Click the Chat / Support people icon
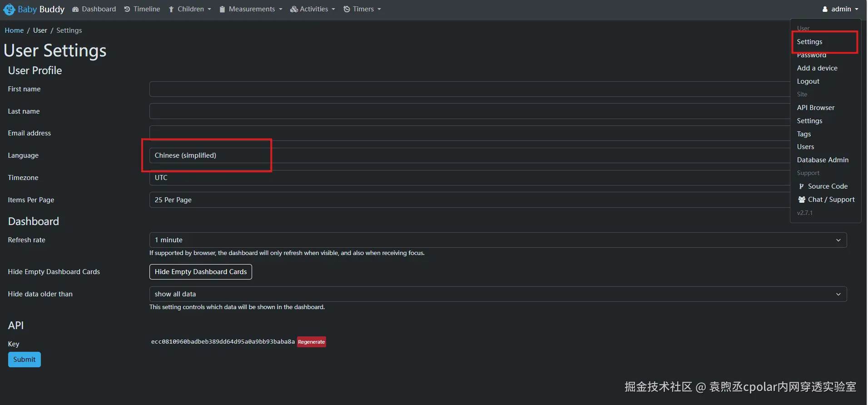This screenshot has height=405, width=868. coord(802,200)
